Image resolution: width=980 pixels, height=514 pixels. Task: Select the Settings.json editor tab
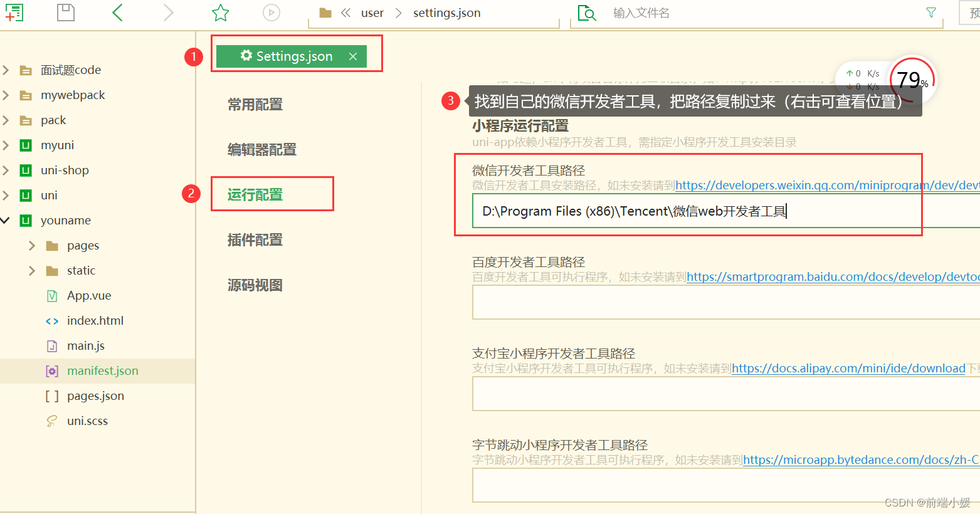(292, 56)
